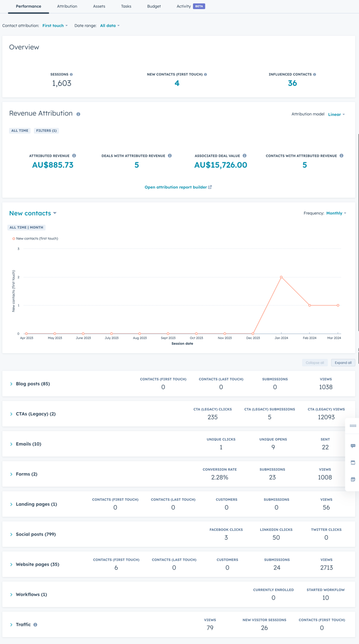Switch to the Attribution tab
The width and height of the screenshot is (359, 644).
point(67,6)
